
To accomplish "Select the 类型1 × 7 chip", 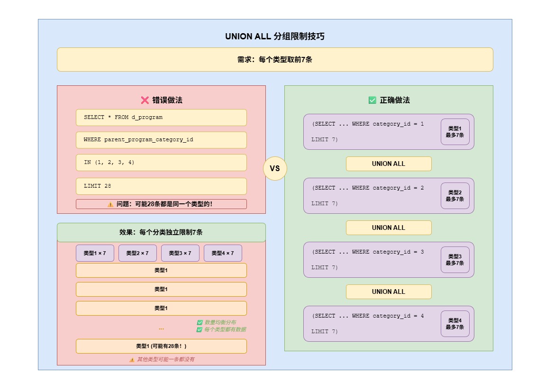I will tap(95, 253).
